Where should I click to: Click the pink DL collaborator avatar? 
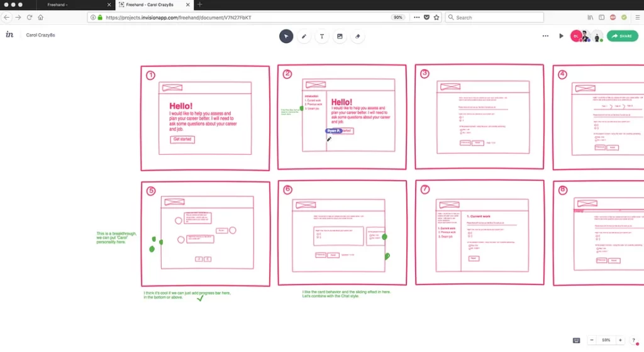[x=576, y=36]
